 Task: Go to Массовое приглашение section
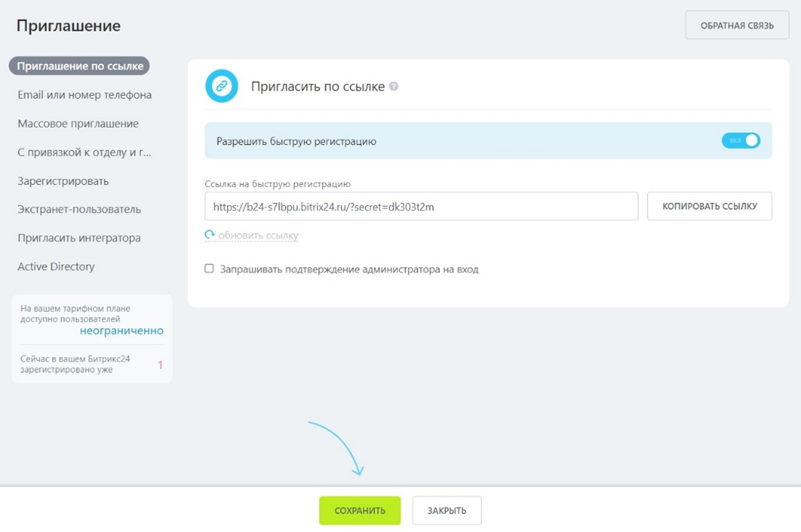tap(78, 123)
